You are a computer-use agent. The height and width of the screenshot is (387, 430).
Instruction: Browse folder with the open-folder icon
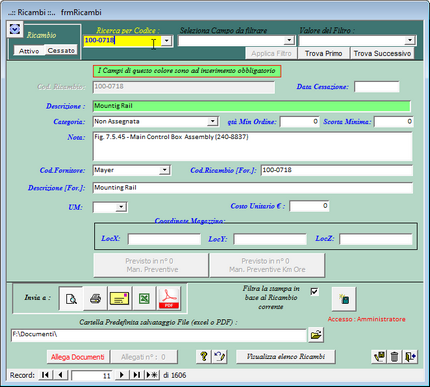tap(316, 334)
